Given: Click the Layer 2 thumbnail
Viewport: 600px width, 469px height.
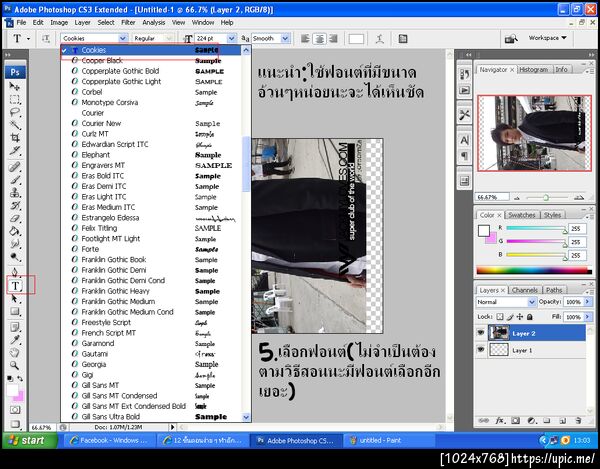Looking at the screenshot, I should [499, 333].
